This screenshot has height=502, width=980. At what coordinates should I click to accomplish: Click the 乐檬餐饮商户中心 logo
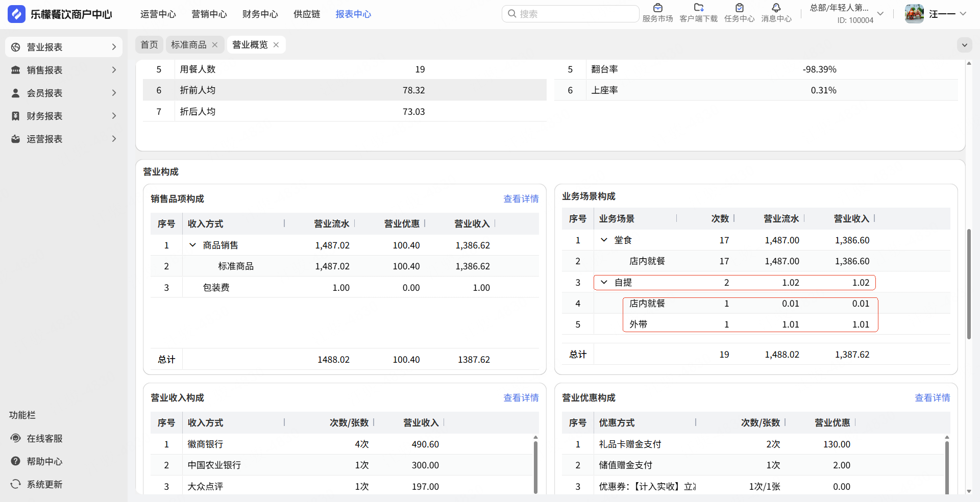(17, 14)
